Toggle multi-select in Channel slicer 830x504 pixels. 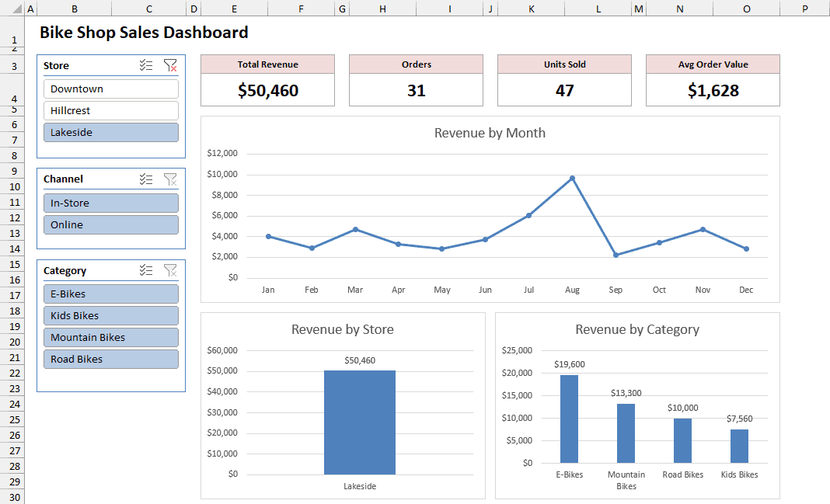(146, 179)
